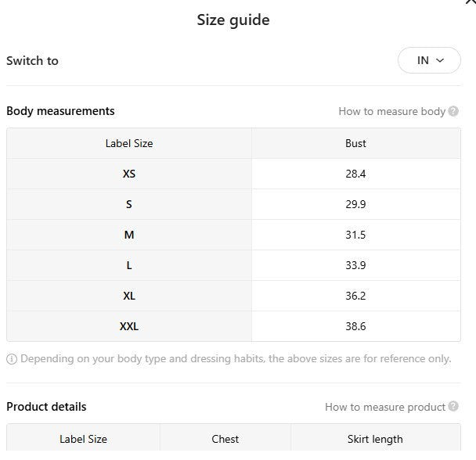
Task: Select the XS size row
Action: (129, 174)
